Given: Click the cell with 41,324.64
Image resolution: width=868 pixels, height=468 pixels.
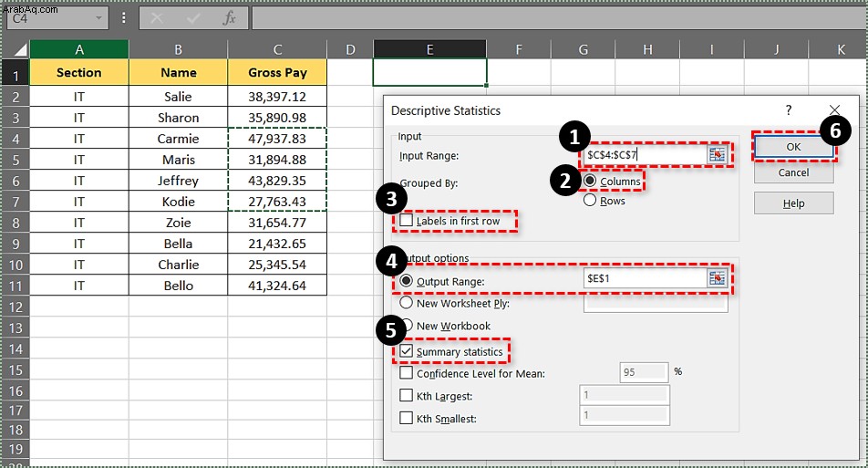Looking at the screenshot, I should point(277,286).
